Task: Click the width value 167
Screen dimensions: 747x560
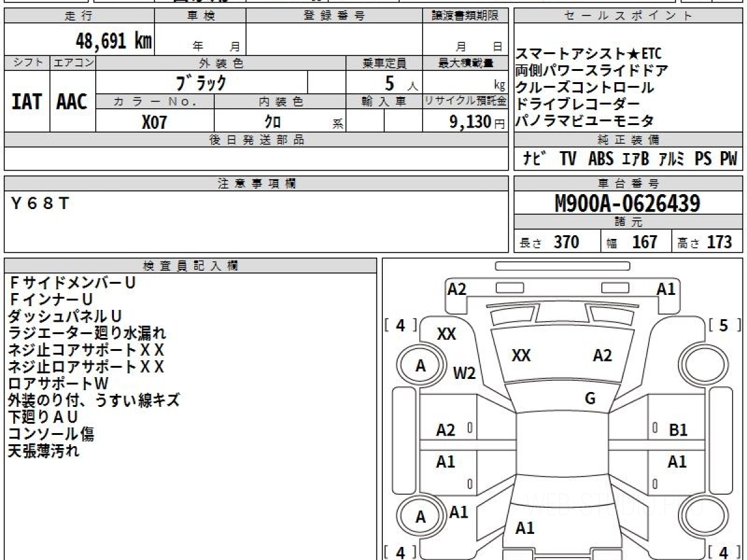Action: click(645, 242)
